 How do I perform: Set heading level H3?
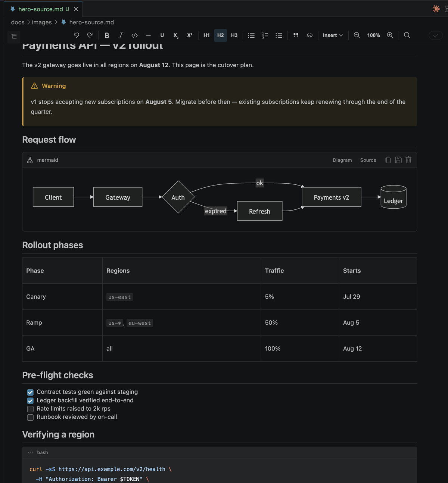pyautogui.click(x=234, y=35)
